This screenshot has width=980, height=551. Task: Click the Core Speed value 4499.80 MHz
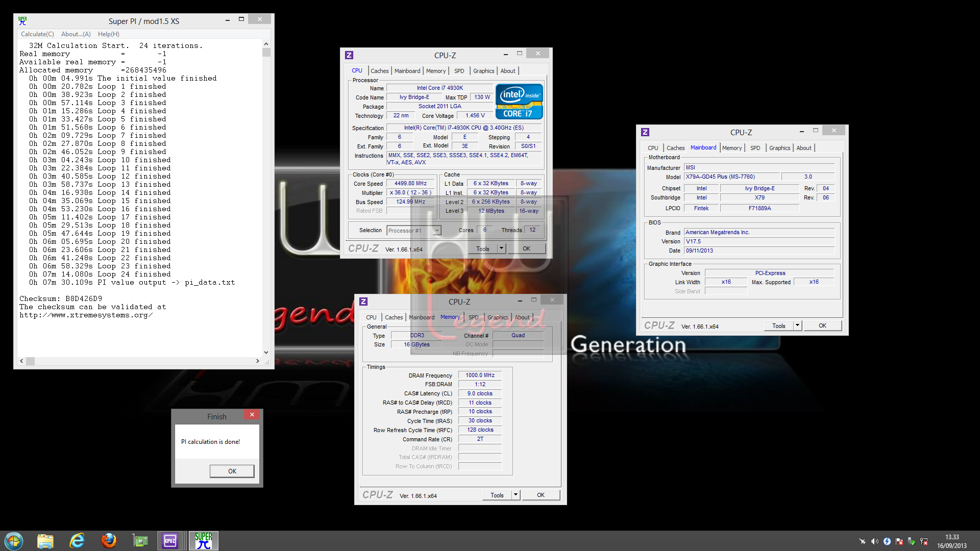pos(410,184)
